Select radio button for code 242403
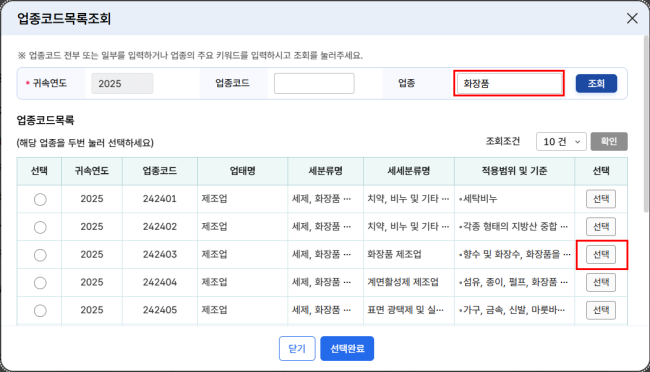Image resolution: width=650 pixels, height=372 pixels. click(40, 255)
